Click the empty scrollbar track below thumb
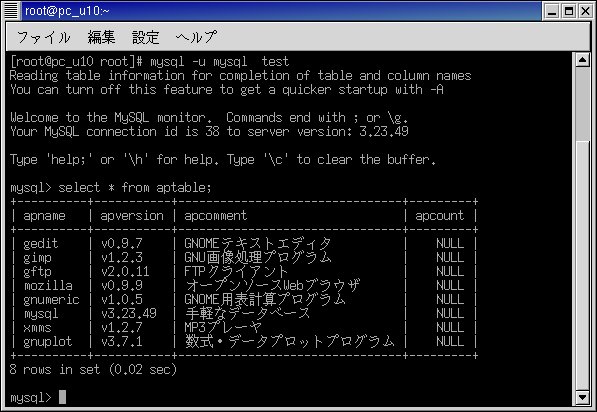The height and width of the screenshot is (412, 597). pyautogui.click(x=582, y=265)
